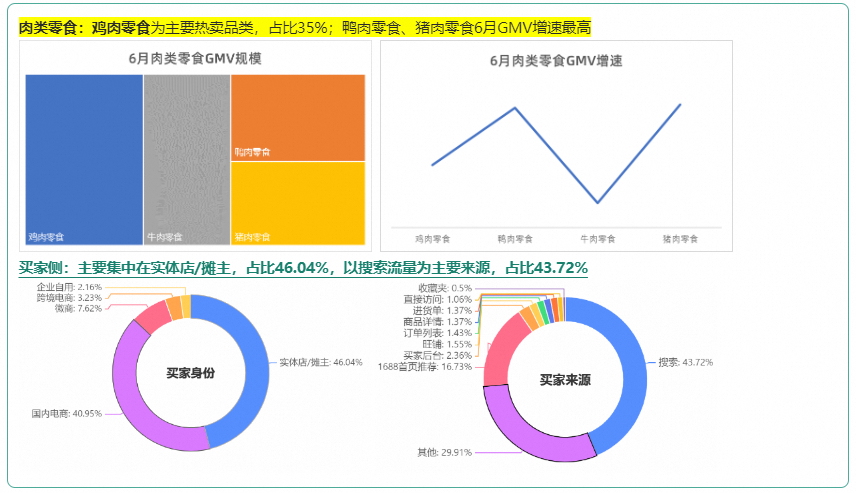Click the 国内电商 40.95% donut label

pos(67,413)
